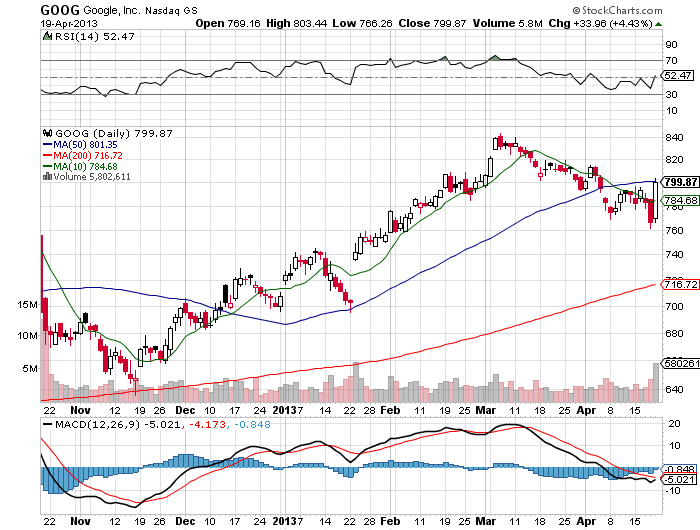700x530 pixels.
Task: Click the blue MACD histogram value -0.848
Action: tap(252, 425)
